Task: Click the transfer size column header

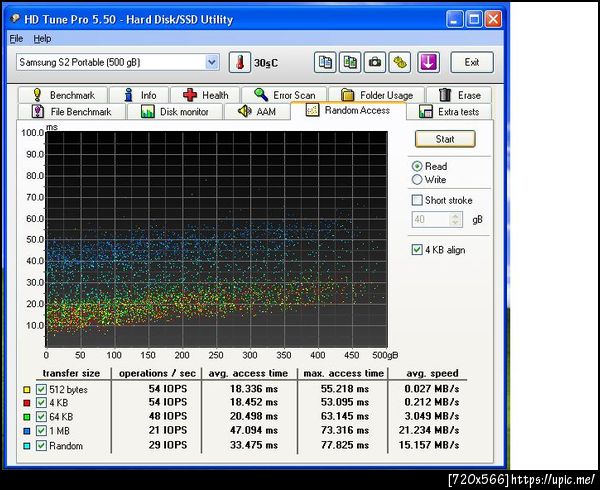Action: coord(71,373)
